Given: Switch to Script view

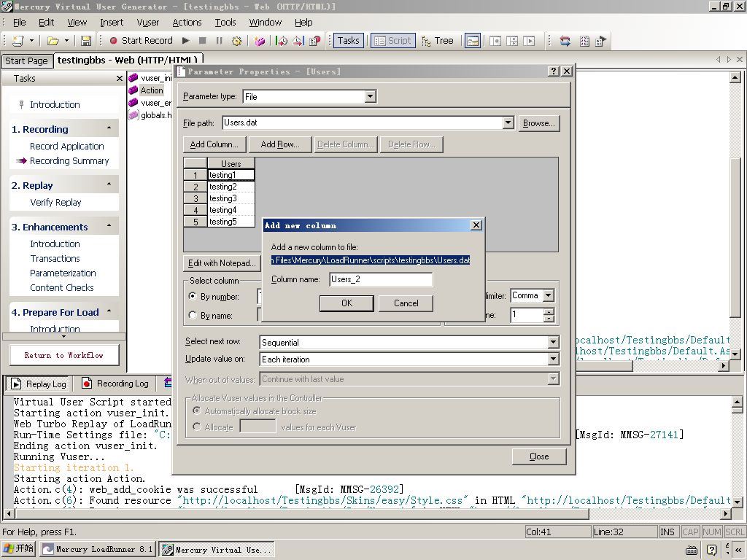Looking at the screenshot, I should pos(393,41).
